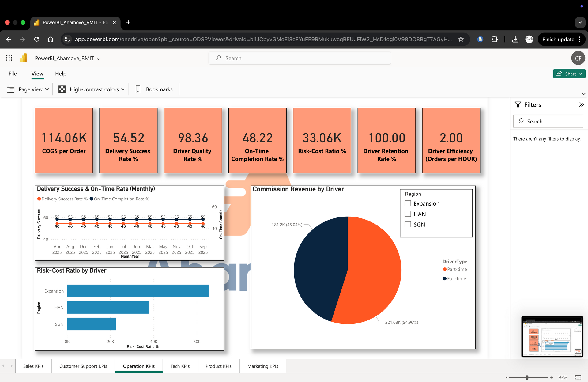588x382 pixels.
Task: Click the zoom in plus icon
Action: [552, 377]
